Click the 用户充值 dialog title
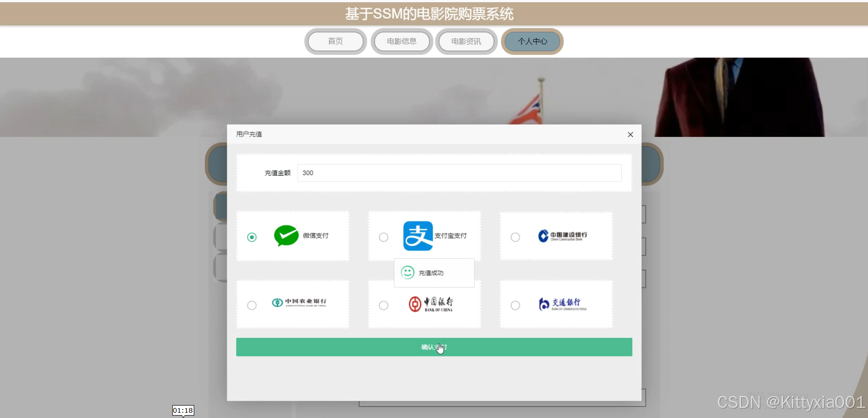868x418 pixels. coord(249,134)
